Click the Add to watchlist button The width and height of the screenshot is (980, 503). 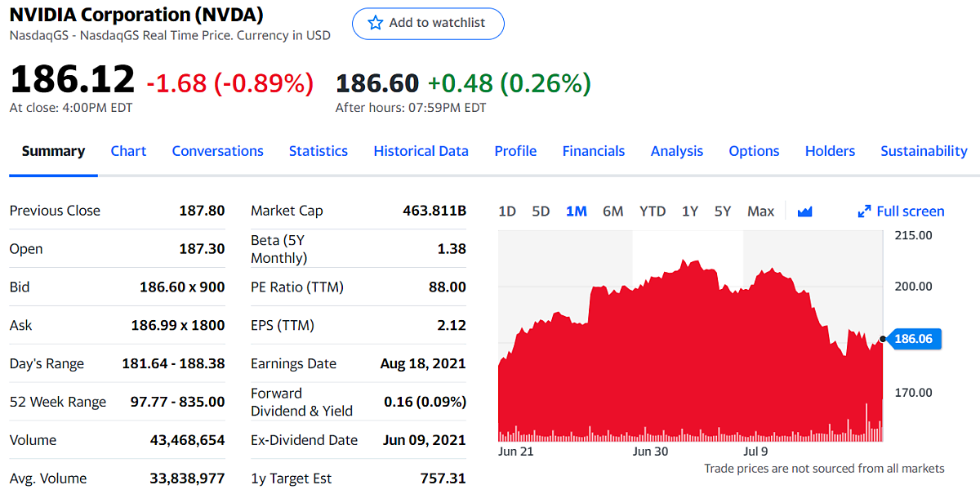[428, 24]
